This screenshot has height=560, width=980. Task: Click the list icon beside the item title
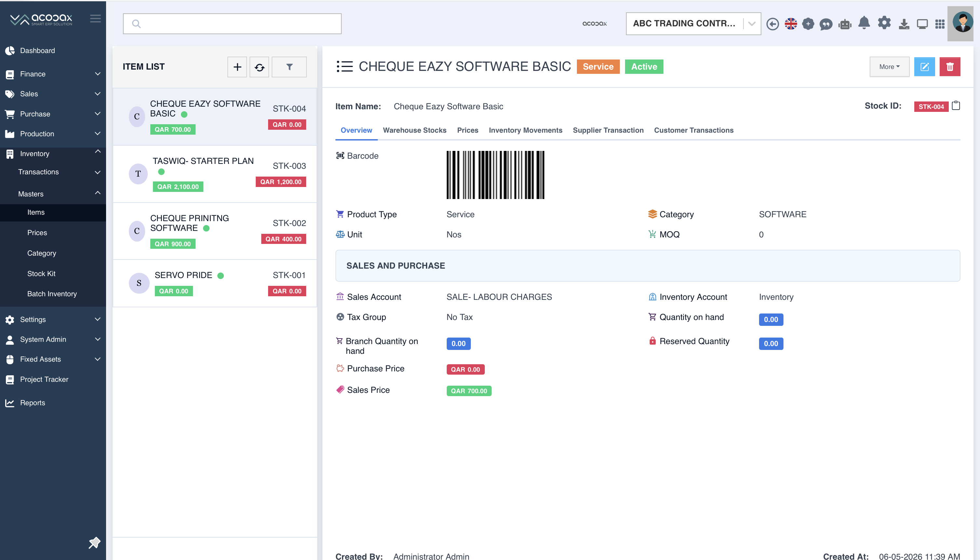click(344, 67)
